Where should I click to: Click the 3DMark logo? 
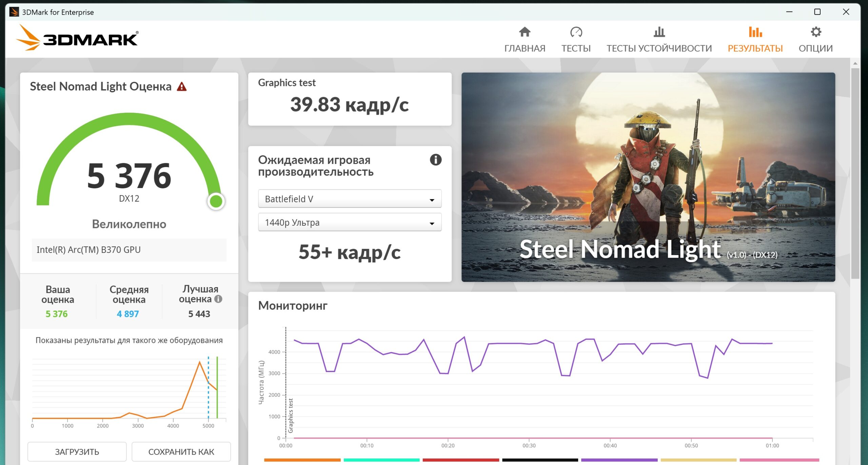click(x=77, y=38)
